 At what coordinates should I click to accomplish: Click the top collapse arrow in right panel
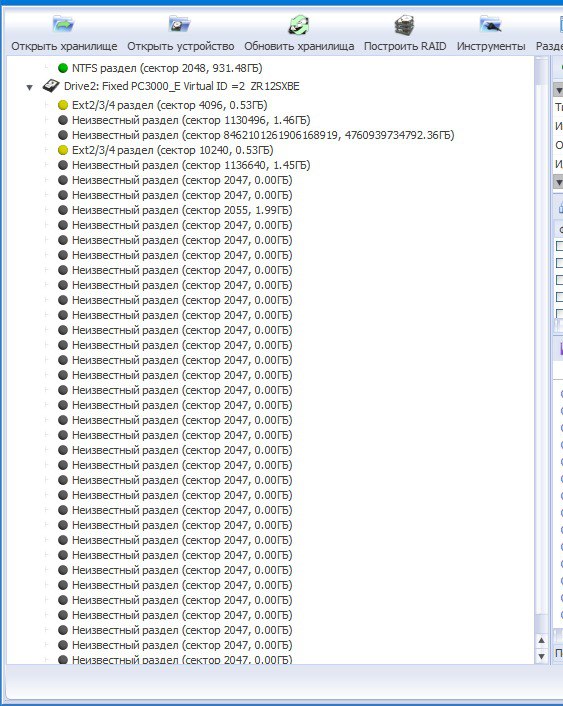pyautogui.click(x=558, y=90)
